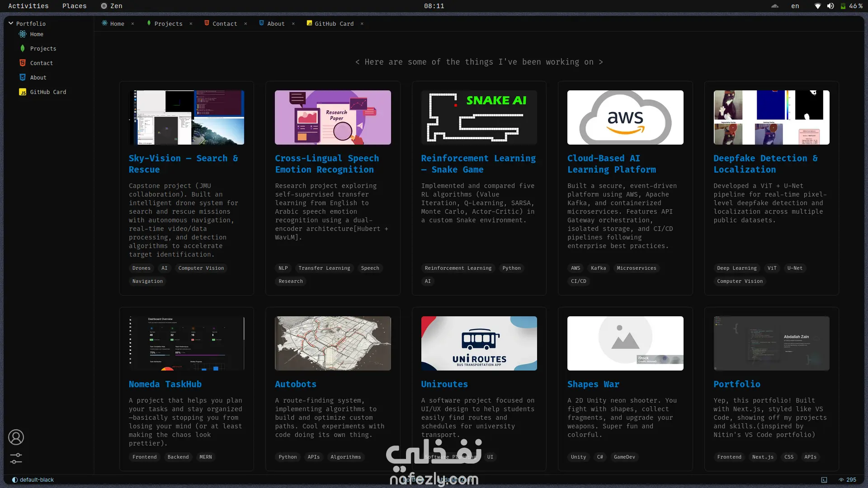
Task: Open Contact in the sidebar tree
Action: (x=42, y=63)
